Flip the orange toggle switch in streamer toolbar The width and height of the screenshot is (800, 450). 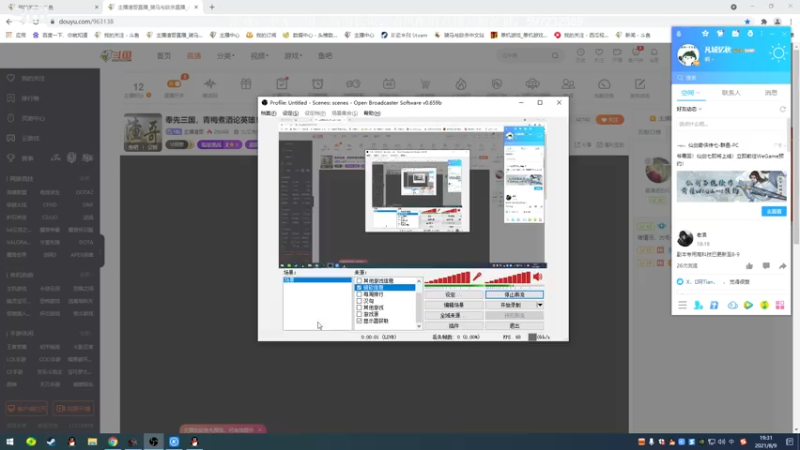pyautogui.click(x=174, y=84)
